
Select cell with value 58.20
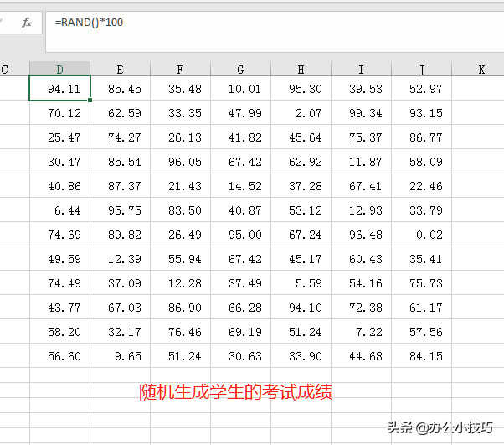click(59, 331)
